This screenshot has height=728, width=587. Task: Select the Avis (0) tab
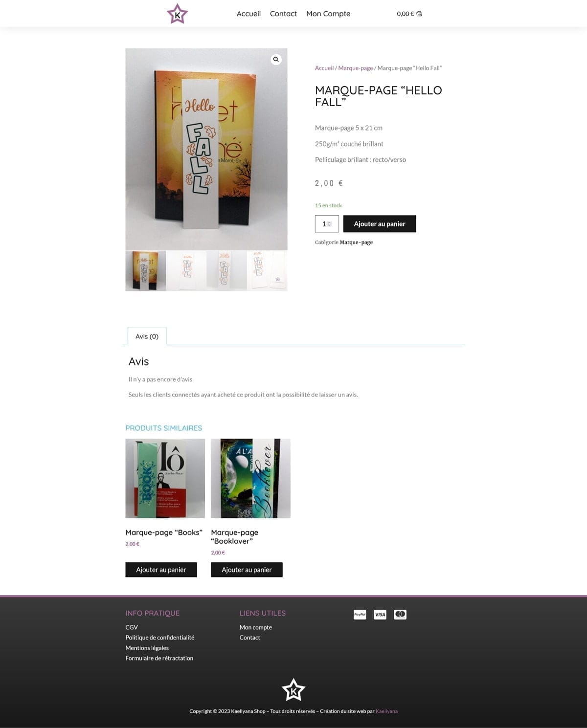(x=147, y=336)
